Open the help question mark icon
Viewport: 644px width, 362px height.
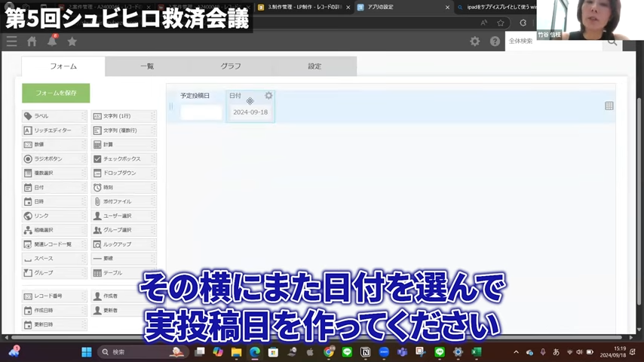(x=495, y=41)
